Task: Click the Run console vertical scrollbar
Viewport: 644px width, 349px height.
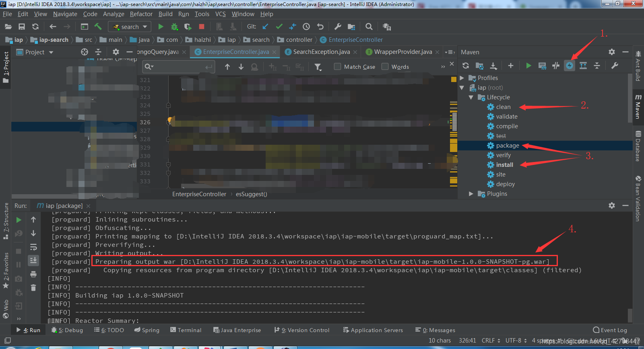Action: click(x=630, y=315)
